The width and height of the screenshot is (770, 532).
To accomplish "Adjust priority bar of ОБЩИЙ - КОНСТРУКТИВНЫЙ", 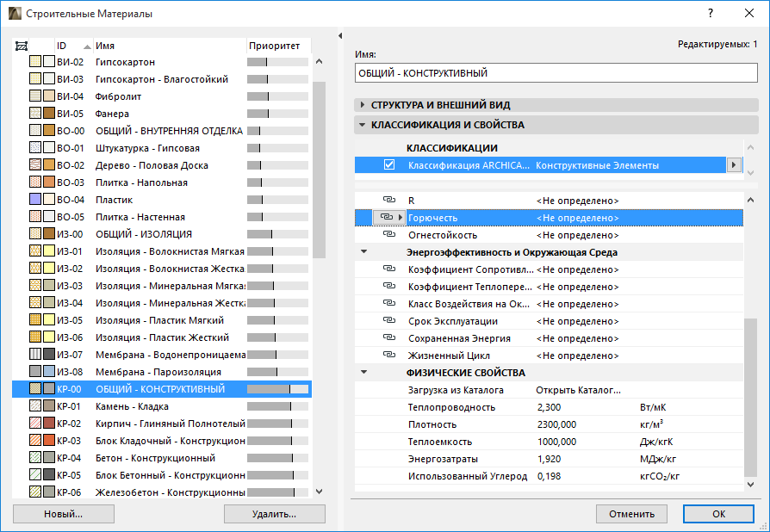I will click(x=278, y=389).
